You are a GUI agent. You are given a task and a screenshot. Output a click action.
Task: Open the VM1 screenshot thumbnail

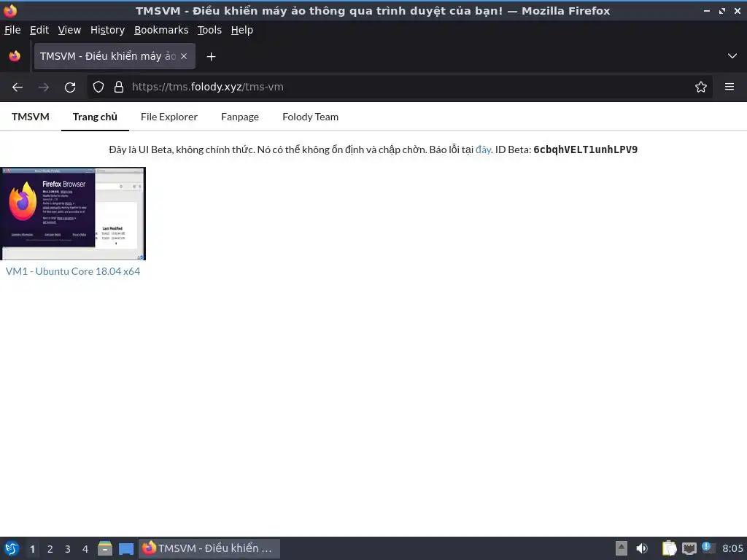pos(73,214)
